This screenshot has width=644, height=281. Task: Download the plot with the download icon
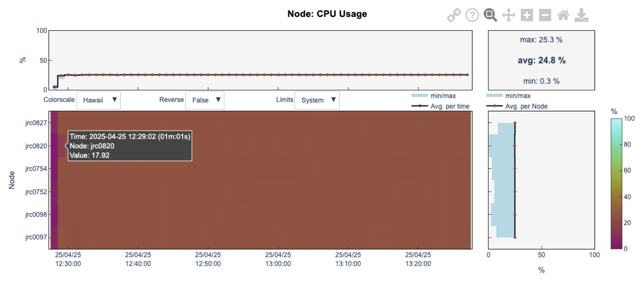[581, 15]
